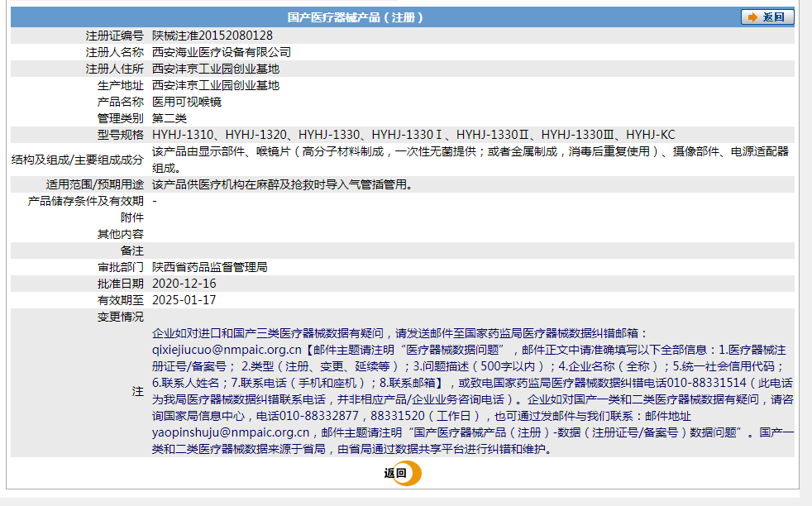Viewport: 812px width, 506px height.
Task: Click the 批准日期 label
Action: pyautogui.click(x=120, y=284)
